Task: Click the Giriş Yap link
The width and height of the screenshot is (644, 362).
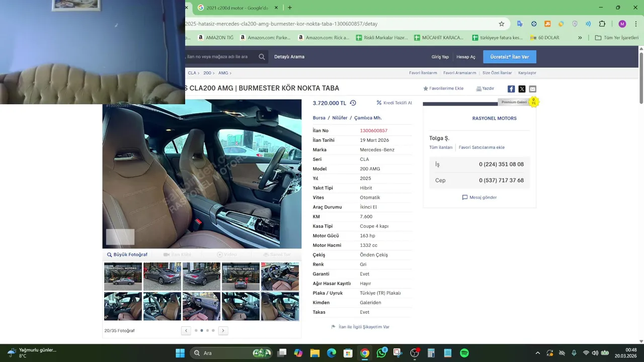Action: tap(440, 57)
